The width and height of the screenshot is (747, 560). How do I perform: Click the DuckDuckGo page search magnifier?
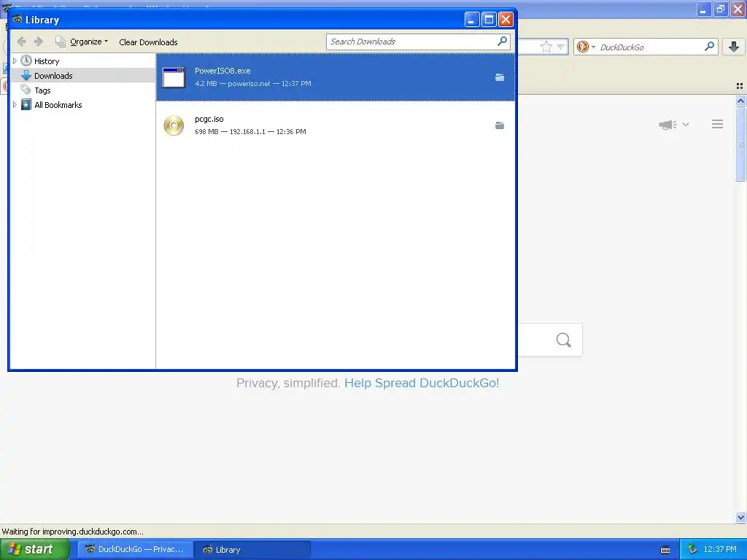pos(564,340)
